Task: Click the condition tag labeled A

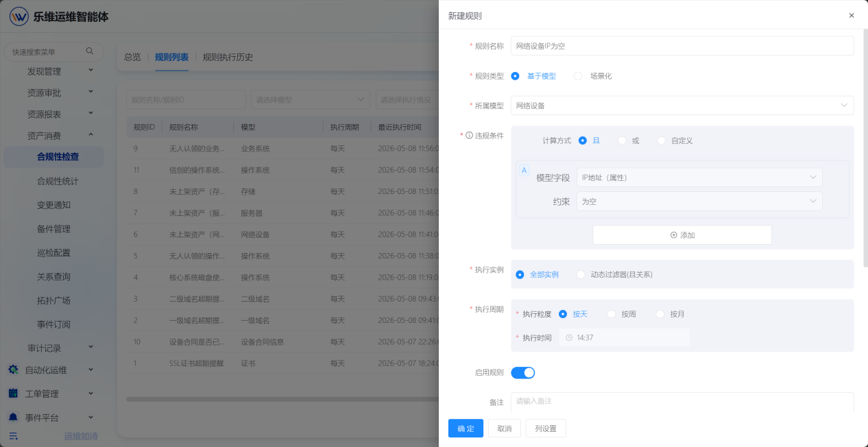Action: click(525, 170)
